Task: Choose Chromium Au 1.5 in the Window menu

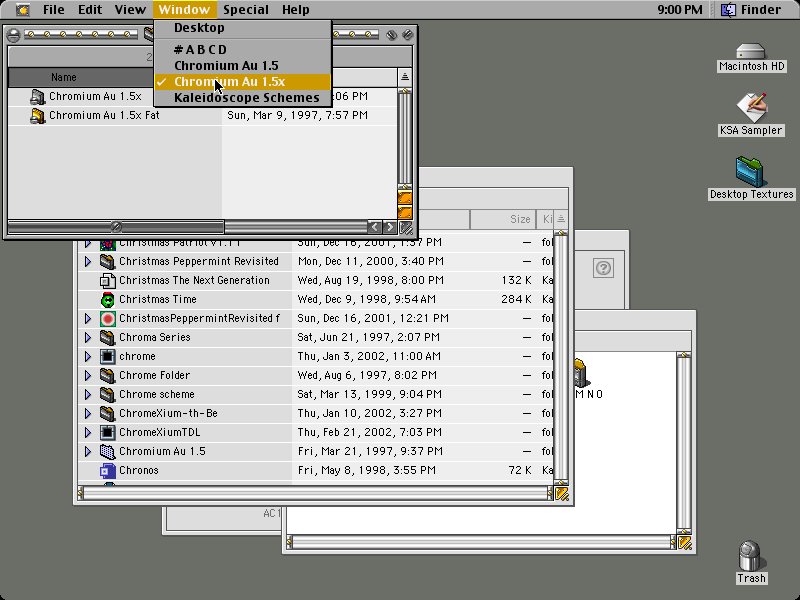Action: (243, 66)
